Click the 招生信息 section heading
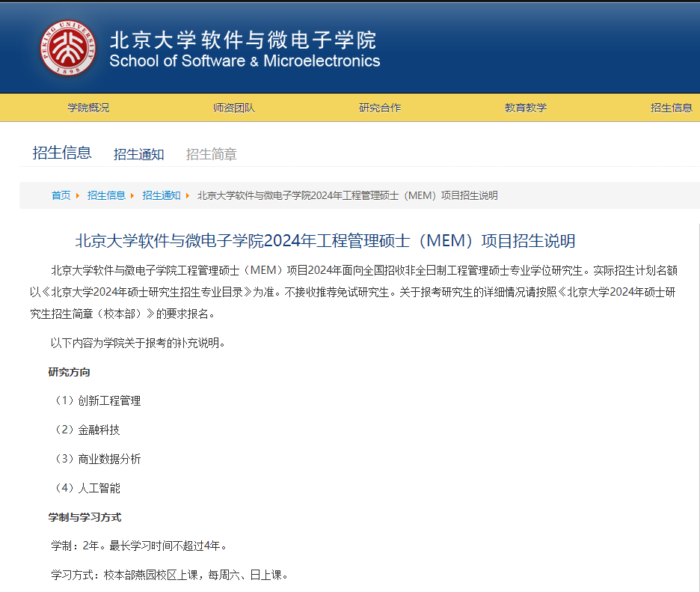 [62, 153]
